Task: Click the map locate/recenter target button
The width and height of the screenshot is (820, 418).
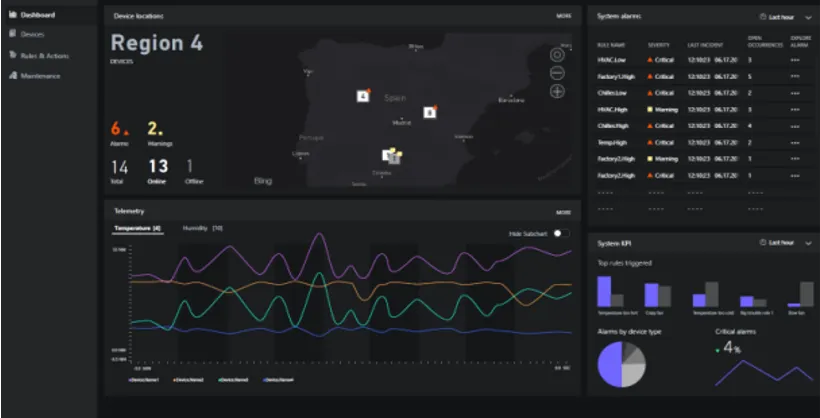Action: click(x=557, y=54)
